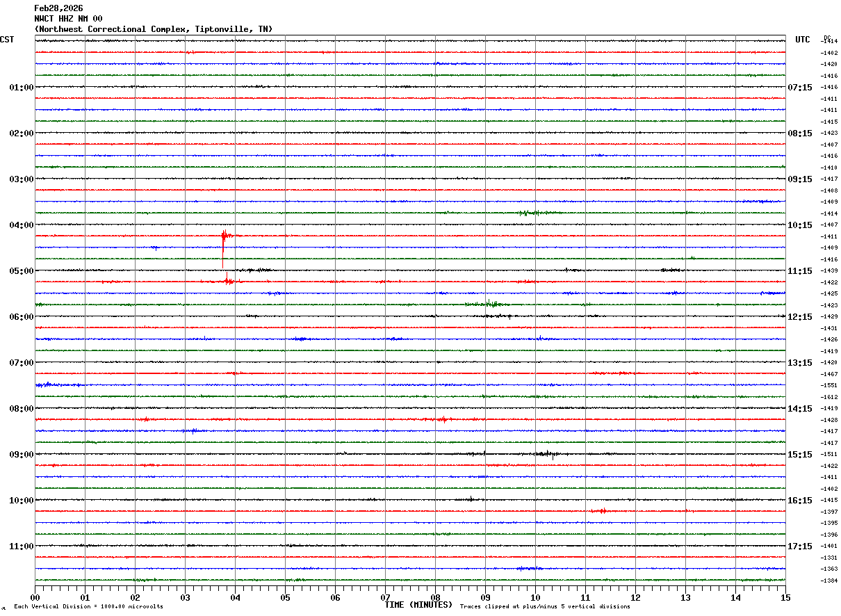841x616 pixels.
Task: Click the 05:00 CST time label
Action: coord(22,271)
